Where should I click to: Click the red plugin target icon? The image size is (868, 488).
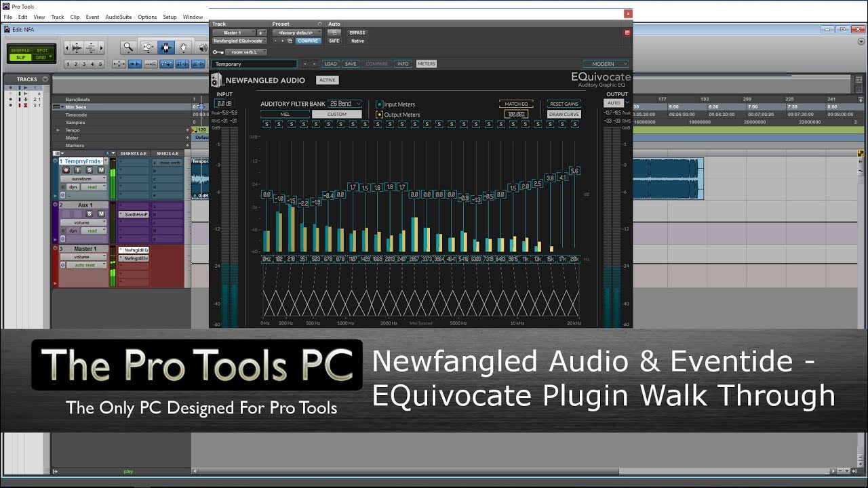click(627, 32)
